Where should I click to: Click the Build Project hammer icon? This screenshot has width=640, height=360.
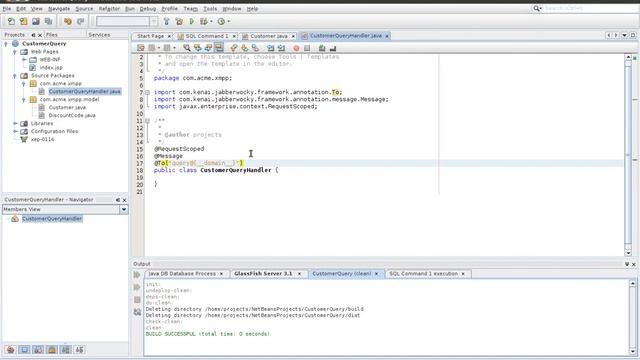pyautogui.click(x=166, y=21)
